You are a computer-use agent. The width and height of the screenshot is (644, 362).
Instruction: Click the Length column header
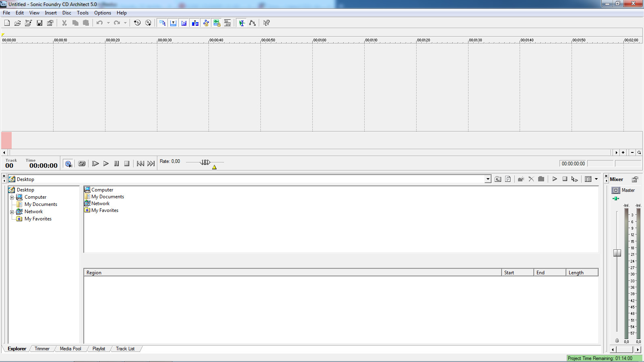[x=582, y=273]
